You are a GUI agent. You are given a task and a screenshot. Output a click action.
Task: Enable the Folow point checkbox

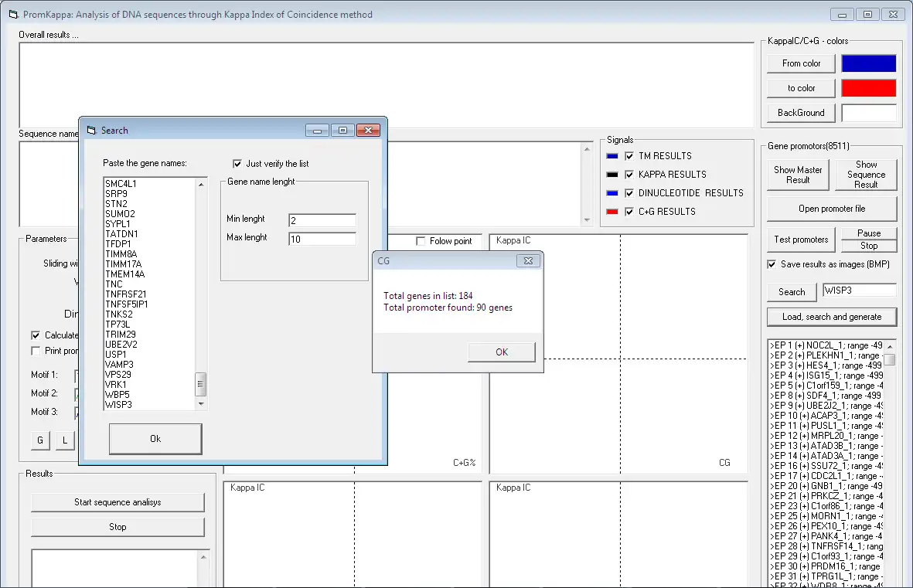tap(421, 241)
